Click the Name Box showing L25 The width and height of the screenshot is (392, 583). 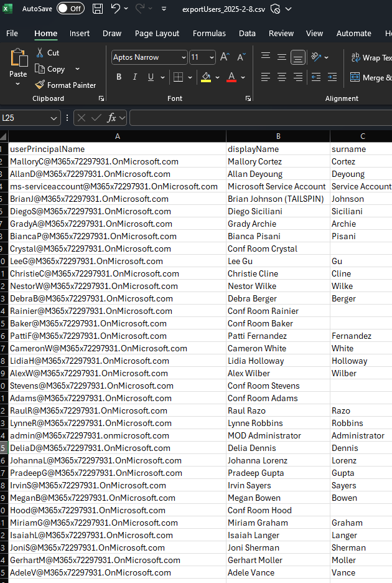click(x=24, y=118)
